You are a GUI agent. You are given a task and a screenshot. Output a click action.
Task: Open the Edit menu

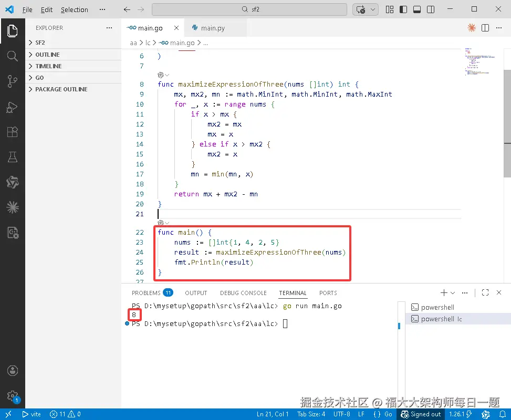(47, 10)
